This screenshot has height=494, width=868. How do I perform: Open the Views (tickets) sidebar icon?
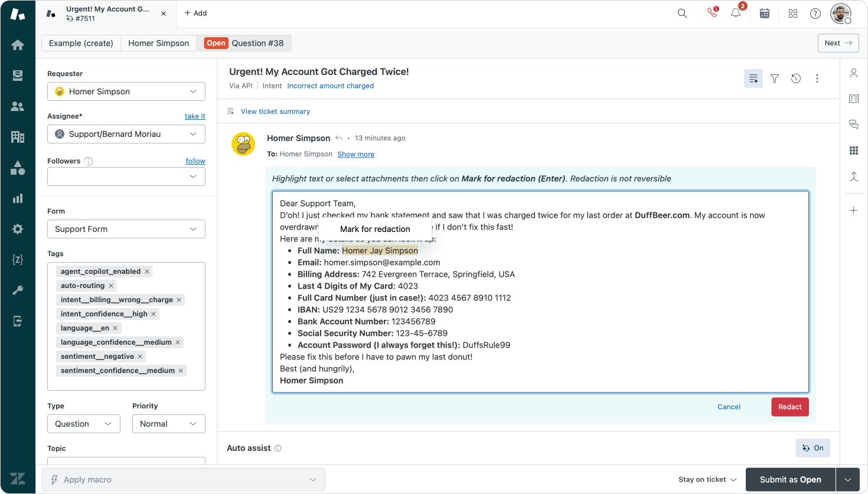click(18, 76)
